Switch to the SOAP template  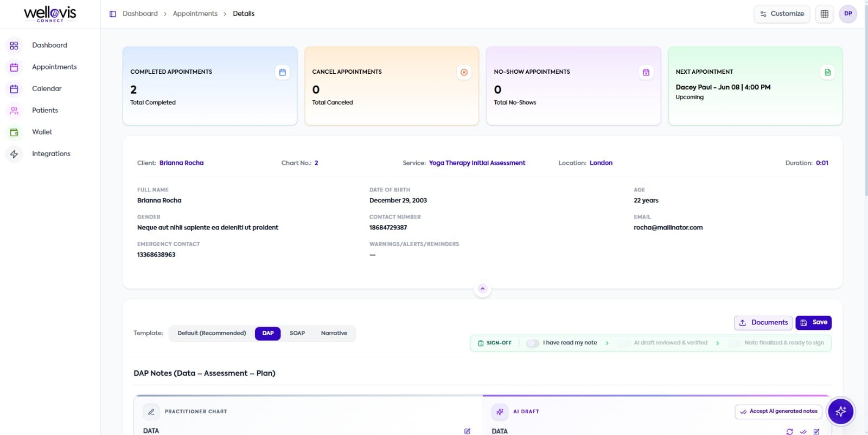coord(297,333)
